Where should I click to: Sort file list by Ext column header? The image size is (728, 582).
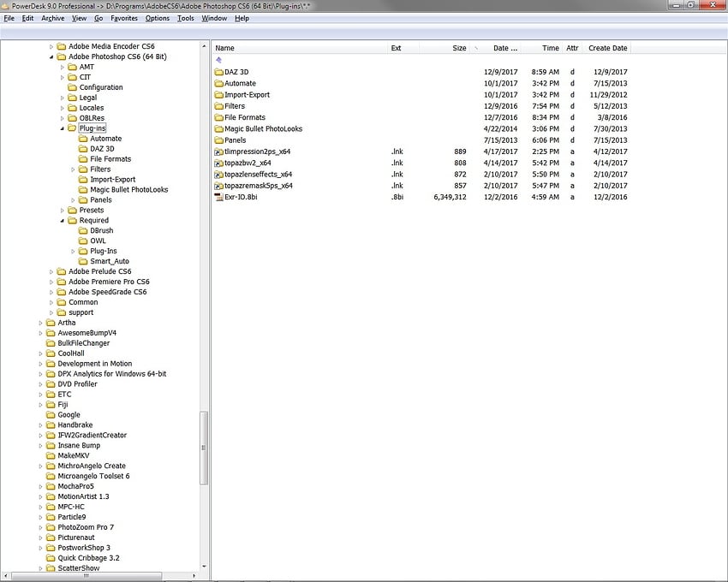[403, 48]
